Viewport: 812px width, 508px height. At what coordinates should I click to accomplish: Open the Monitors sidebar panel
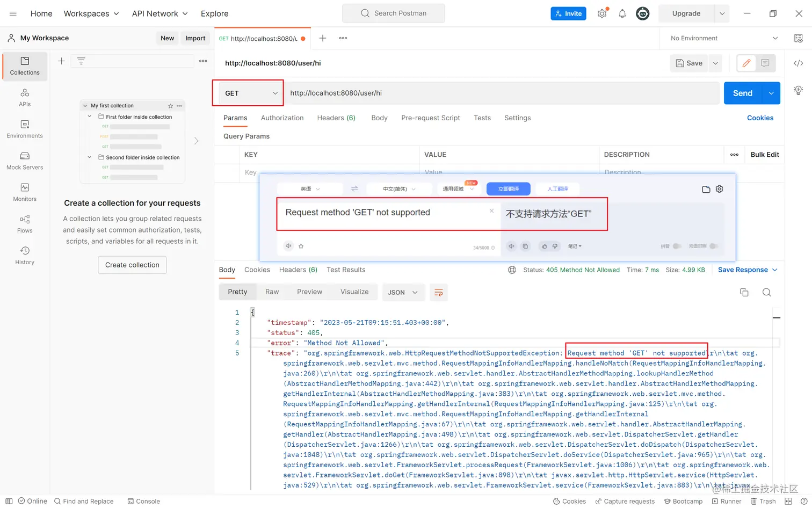click(x=25, y=193)
